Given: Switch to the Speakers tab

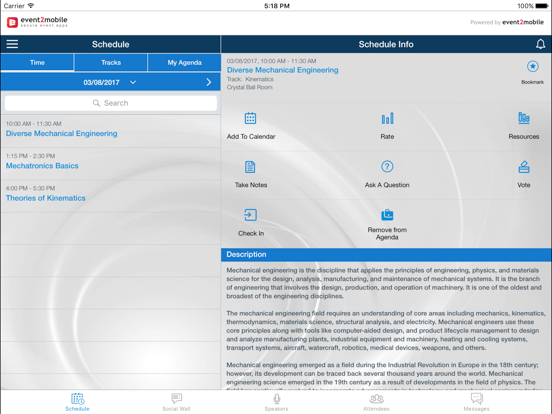Looking at the screenshot, I should [277, 402].
